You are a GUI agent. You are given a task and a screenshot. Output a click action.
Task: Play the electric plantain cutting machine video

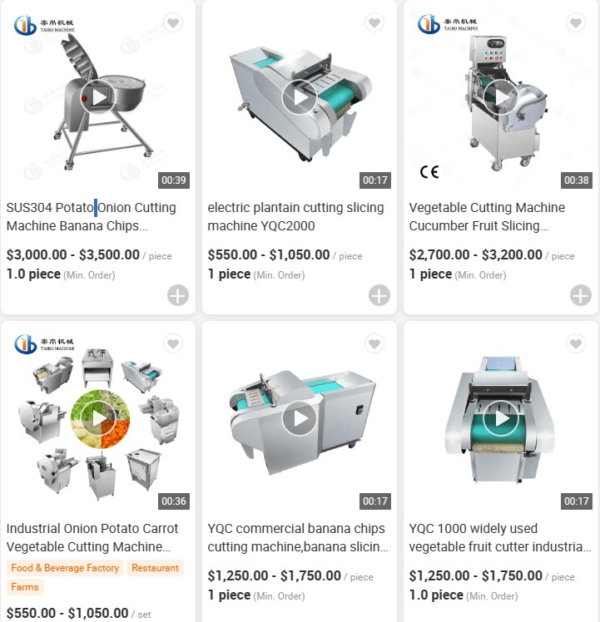coord(299,97)
